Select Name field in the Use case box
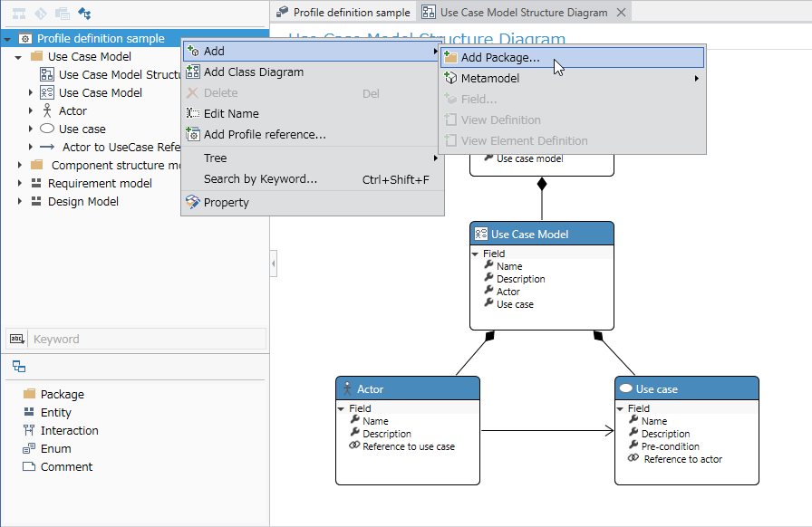 click(x=654, y=421)
